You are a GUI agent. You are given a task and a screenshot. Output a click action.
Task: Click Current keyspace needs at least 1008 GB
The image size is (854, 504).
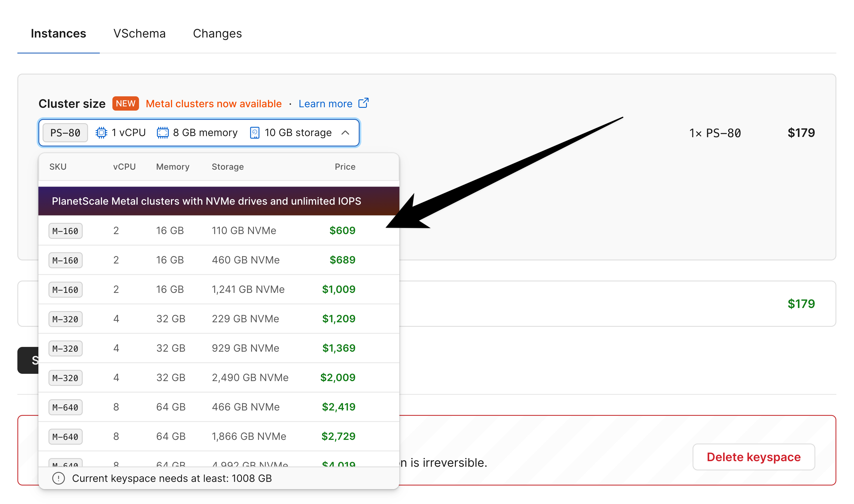172,478
